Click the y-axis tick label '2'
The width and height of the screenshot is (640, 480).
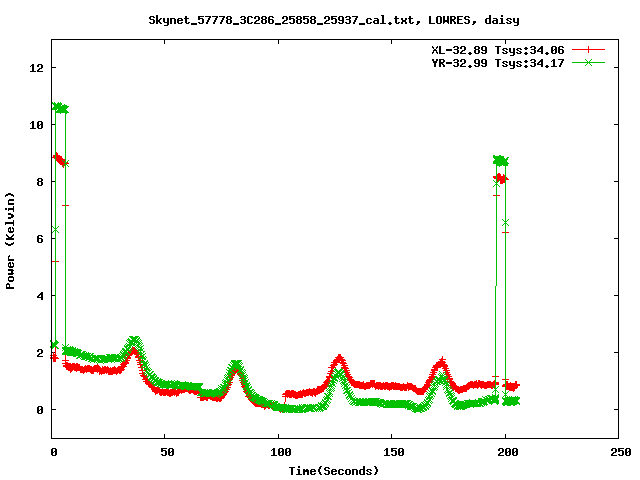pos(40,353)
